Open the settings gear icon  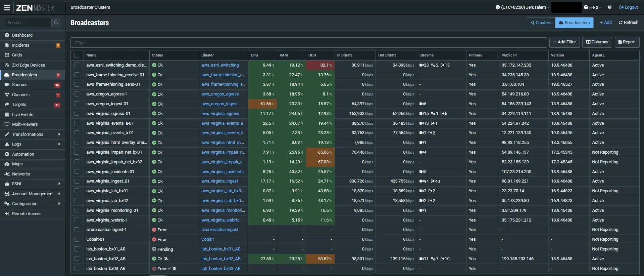point(609,7)
